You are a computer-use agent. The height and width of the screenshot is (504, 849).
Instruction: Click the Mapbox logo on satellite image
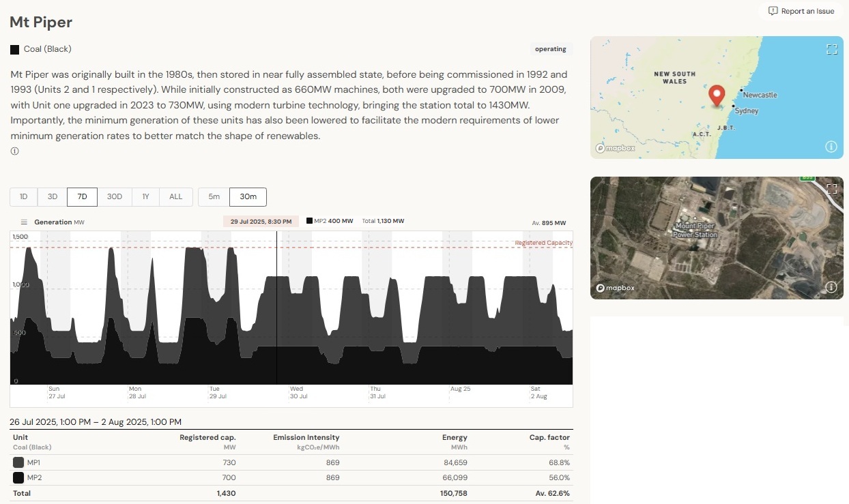point(616,288)
